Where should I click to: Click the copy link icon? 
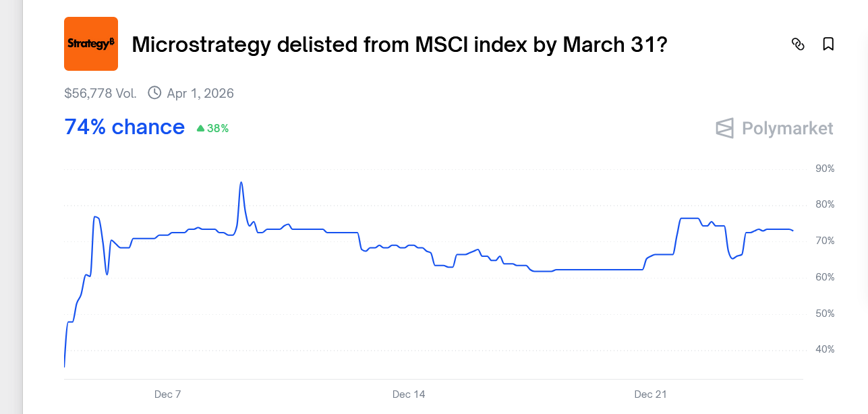coord(798,44)
